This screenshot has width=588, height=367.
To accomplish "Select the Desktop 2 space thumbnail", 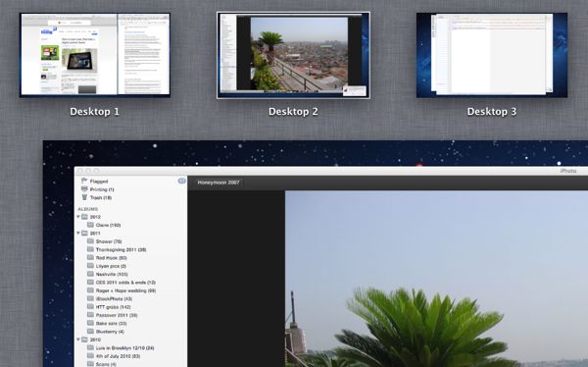I will [293, 55].
